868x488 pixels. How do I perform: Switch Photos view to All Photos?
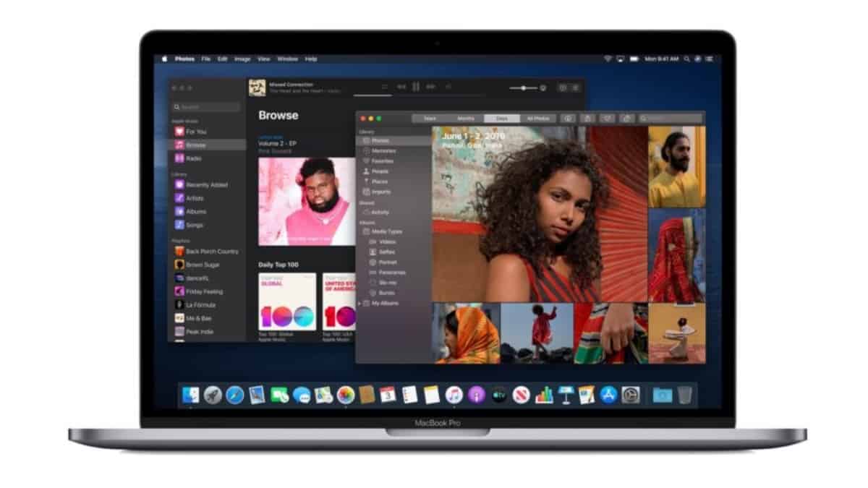[x=538, y=118]
